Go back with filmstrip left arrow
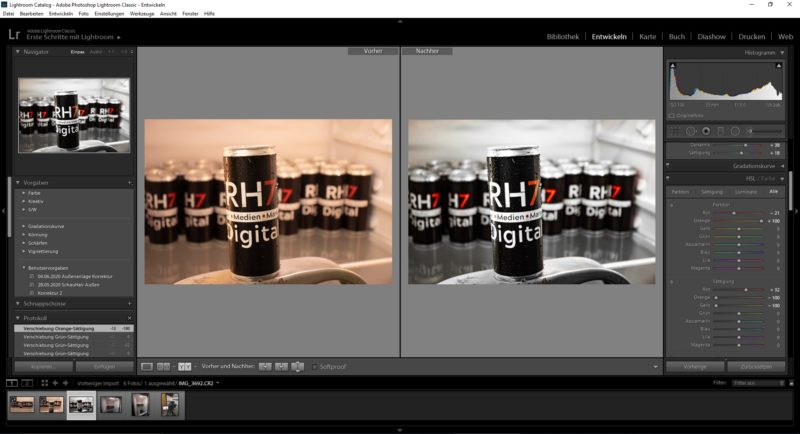Screen dimensions: 800x434 click(55, 383)
